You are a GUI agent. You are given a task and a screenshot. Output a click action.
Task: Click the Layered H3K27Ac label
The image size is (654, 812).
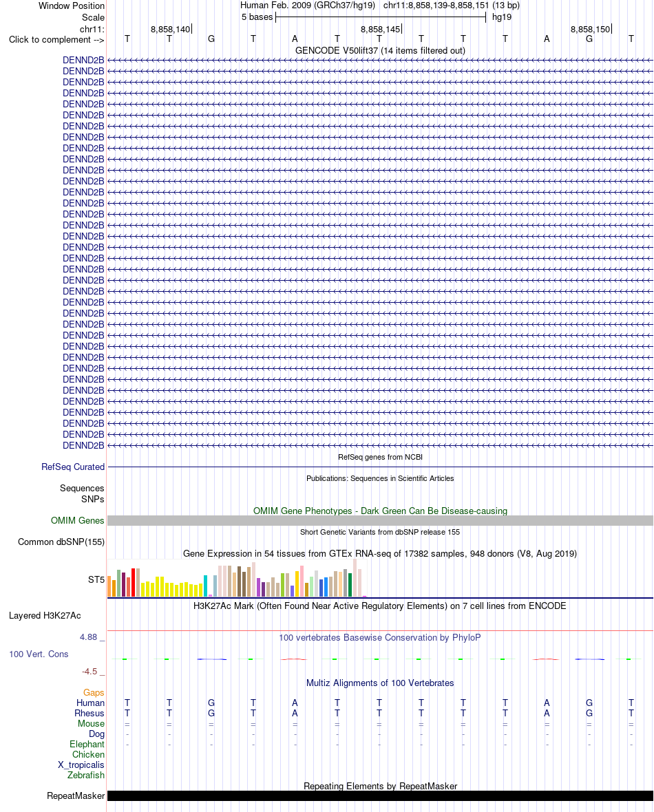[45, 616]
